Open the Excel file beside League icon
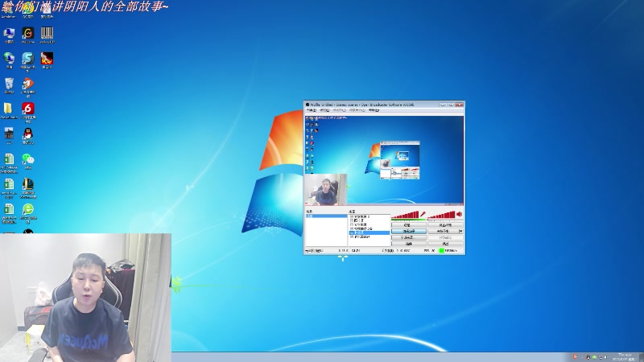The width and height of the screenshot is (644, 362). click(x=9, y=184)
